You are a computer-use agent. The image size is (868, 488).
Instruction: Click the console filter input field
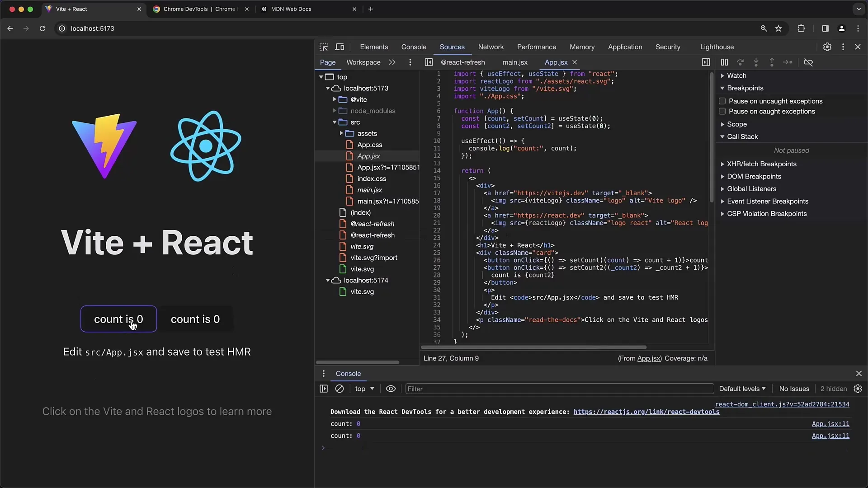[x=559, y=389]
